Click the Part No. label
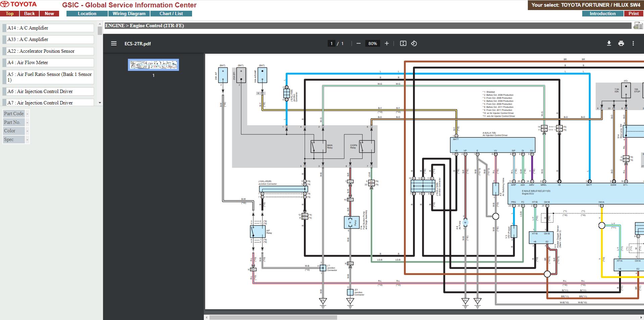 click(x=14, y=122)
